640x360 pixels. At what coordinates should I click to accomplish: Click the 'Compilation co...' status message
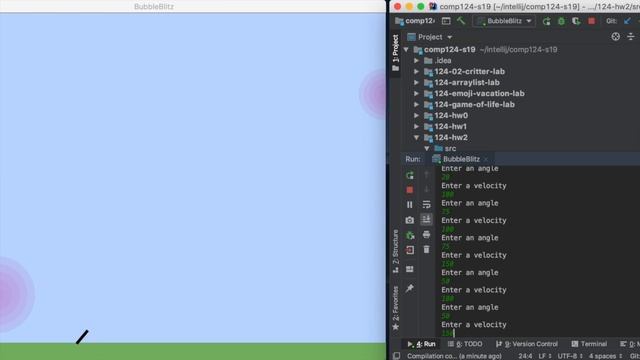click(454, 356)
